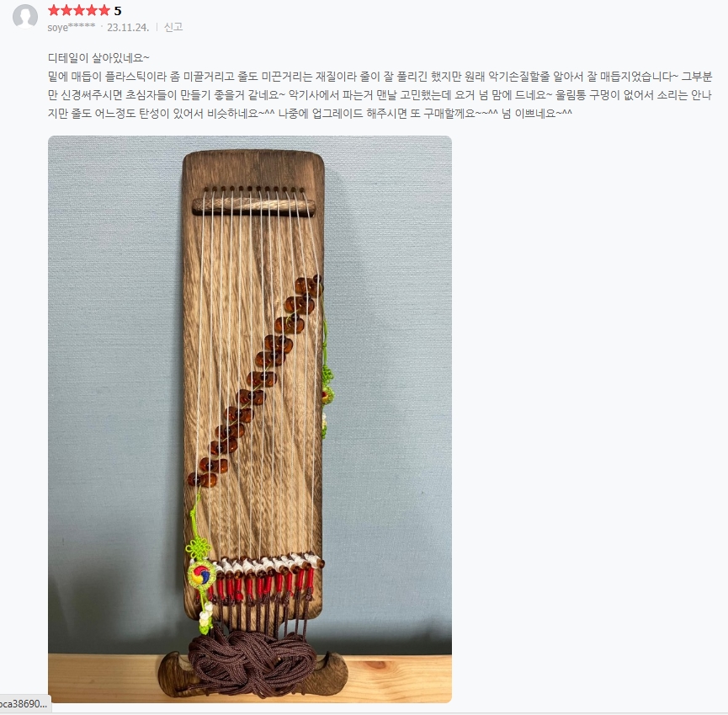Click the review date 23.11.24.
The image size is (728, 715).
click(128, 27)
